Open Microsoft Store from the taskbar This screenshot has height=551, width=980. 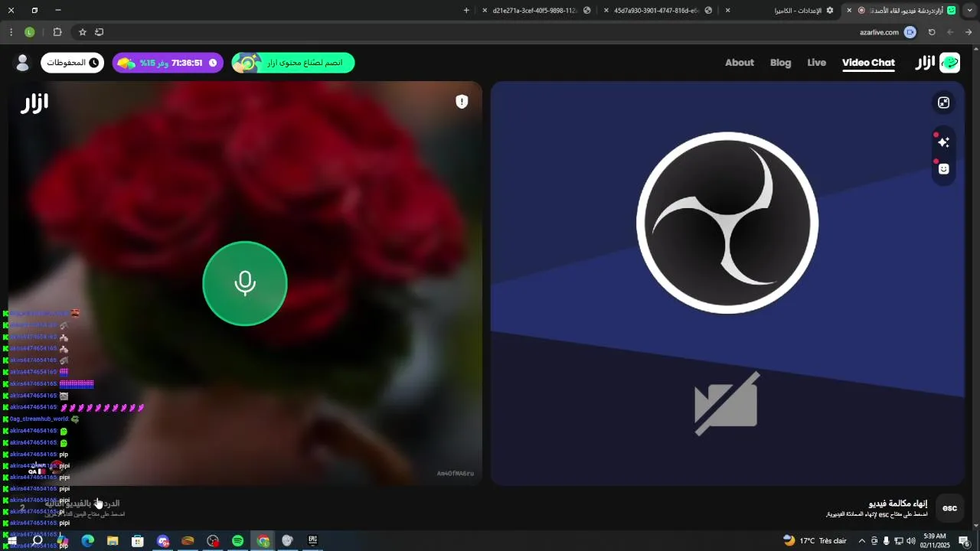tap(138, 541)
